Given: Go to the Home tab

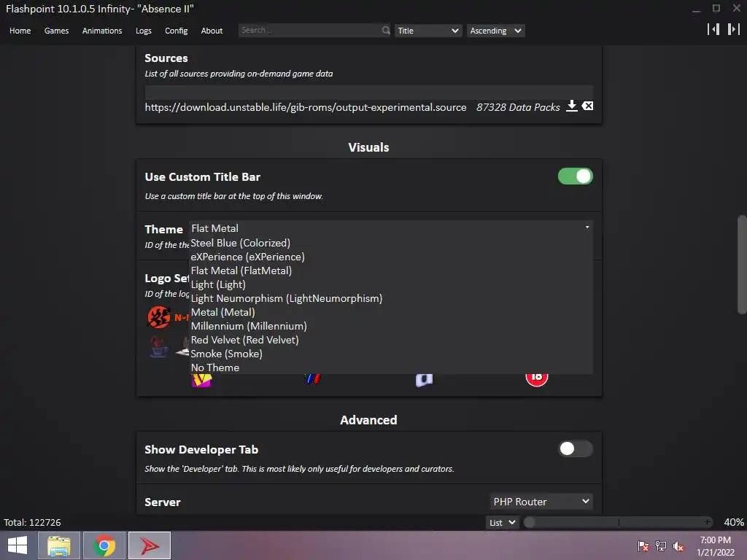Looking at the screenshot, I should [x=20, y=31].
